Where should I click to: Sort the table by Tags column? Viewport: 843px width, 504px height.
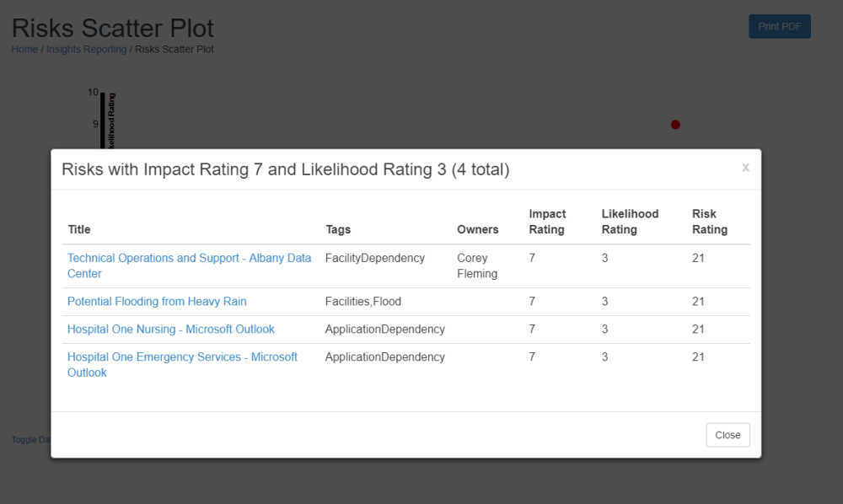338,229
